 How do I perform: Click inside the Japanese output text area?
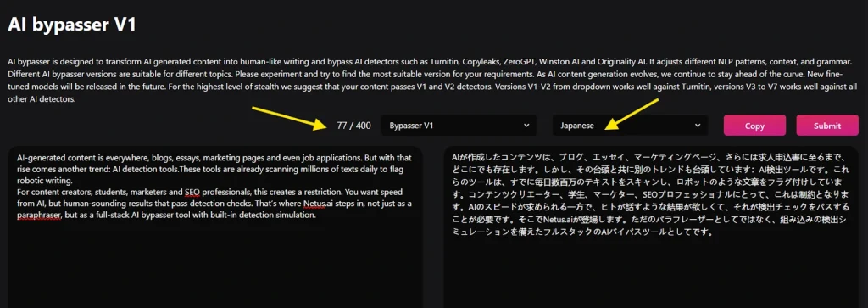point(652,227)
